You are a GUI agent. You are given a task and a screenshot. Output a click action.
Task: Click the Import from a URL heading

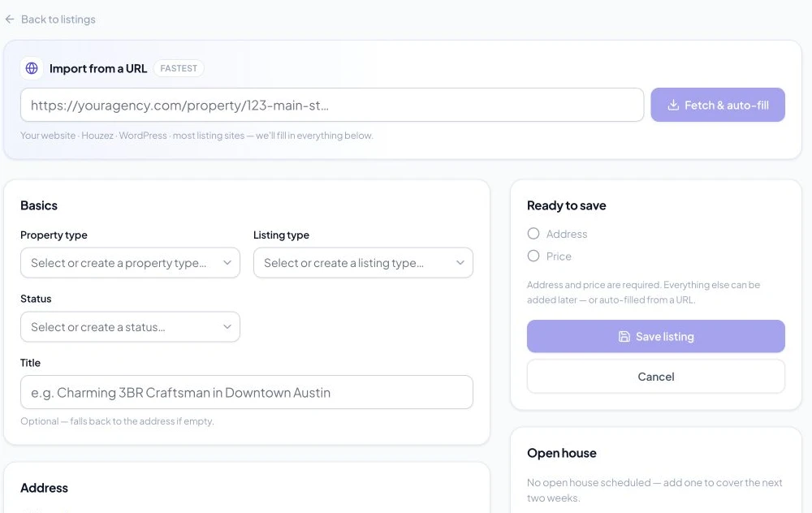click(x=98, y=68)
